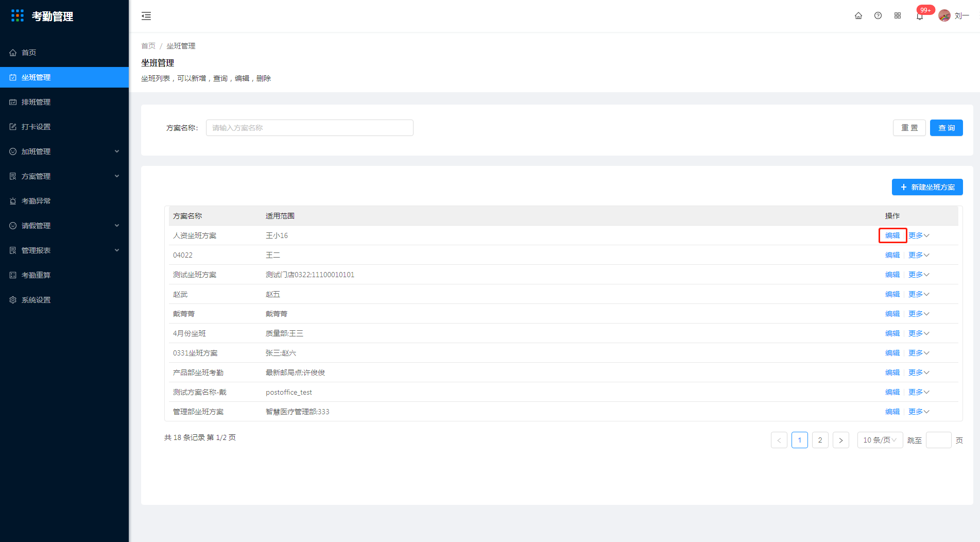
Task: Click the 重置 reset button
Action: click(909, 128)
